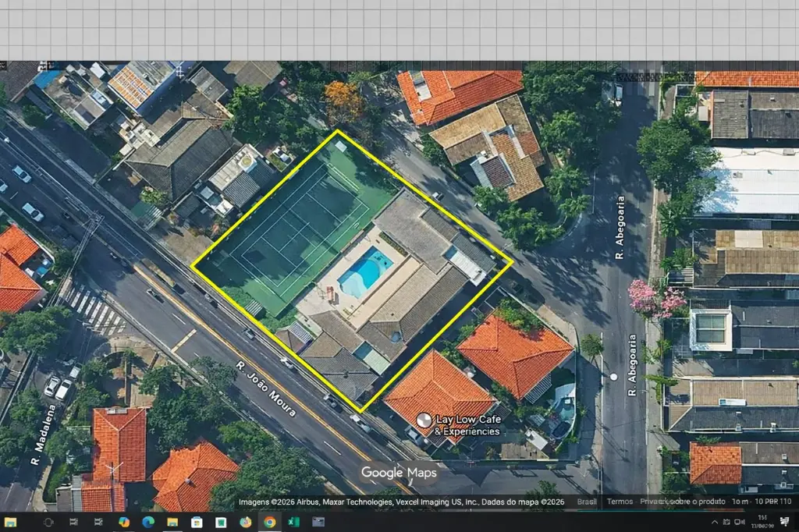Click the Firefox taskbar icon

[245, 522]
